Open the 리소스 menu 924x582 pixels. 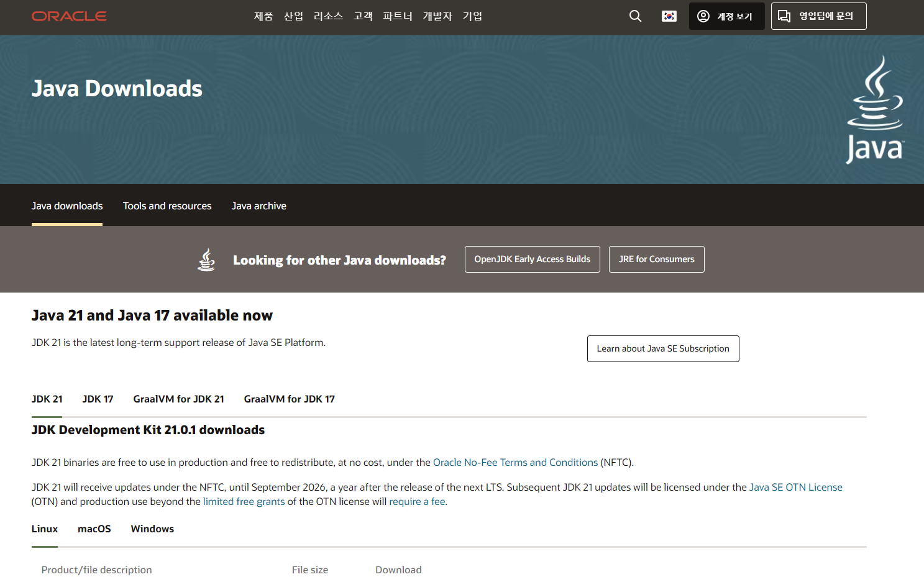328,16
